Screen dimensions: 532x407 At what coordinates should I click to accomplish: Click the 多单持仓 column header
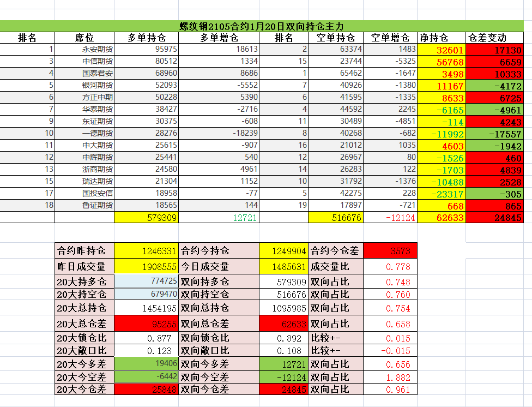coord(147,38)
